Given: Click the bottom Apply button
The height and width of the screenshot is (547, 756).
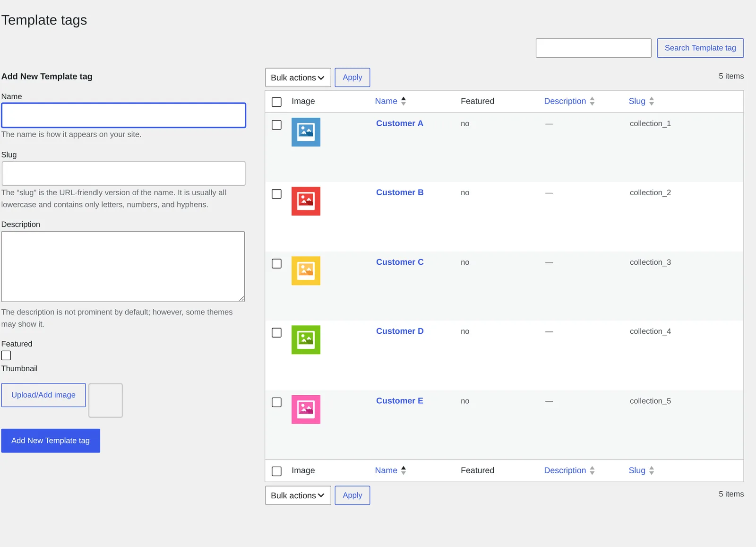Looking at the screenshot, I should pos(352,495).
